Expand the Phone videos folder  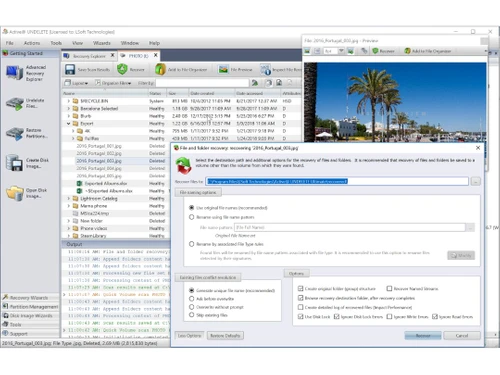pos(69,228)
